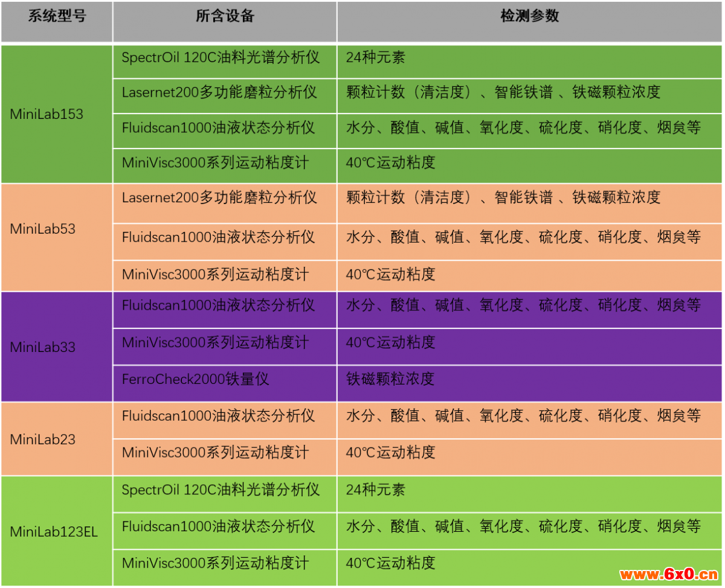Screen dimensions: 725x588
Task: Select the MiniLab123EL system model cell
Action: tap(57, 532)
